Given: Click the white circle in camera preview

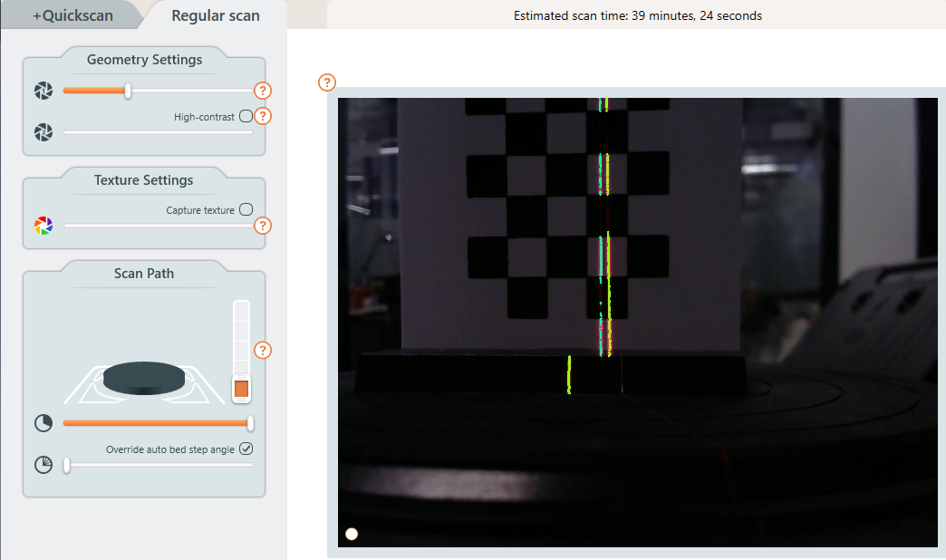Looking at the screenshot, I should pyautogui.click(x=352, y=534).
